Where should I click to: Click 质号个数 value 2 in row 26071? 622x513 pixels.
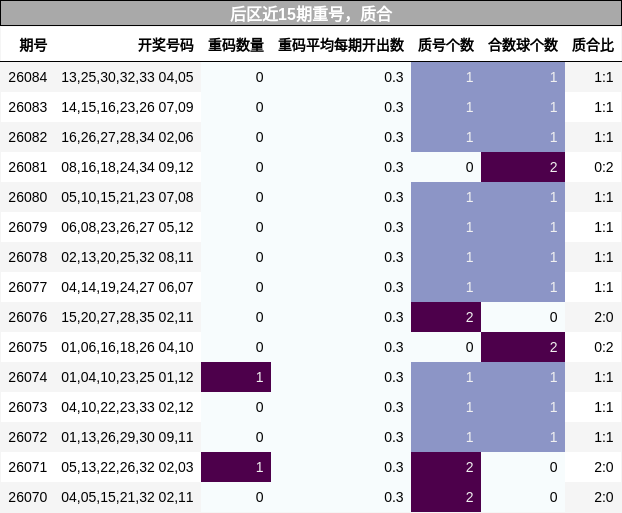tap(446, 467)
